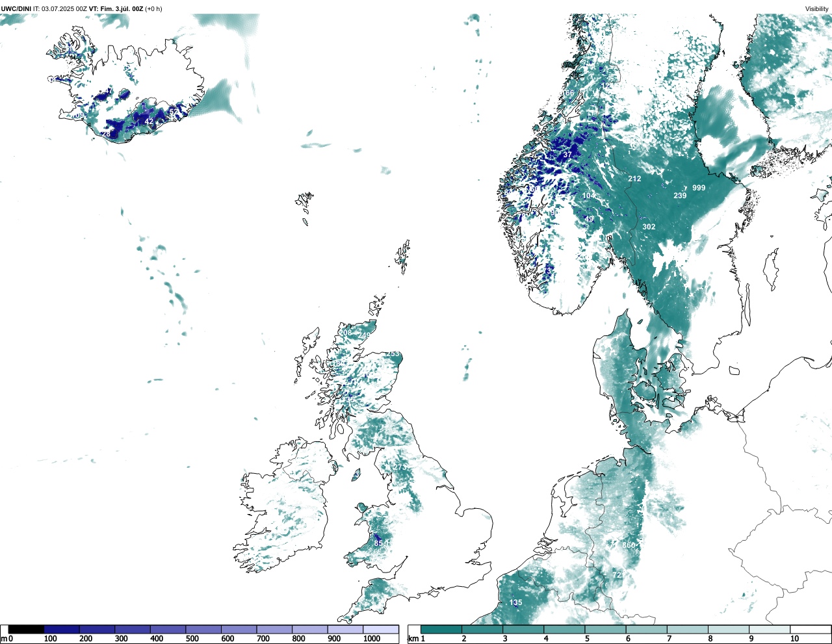832x644 pixels.
Task: Click the '10' tick label on km legend
Action: pos(794,639)
